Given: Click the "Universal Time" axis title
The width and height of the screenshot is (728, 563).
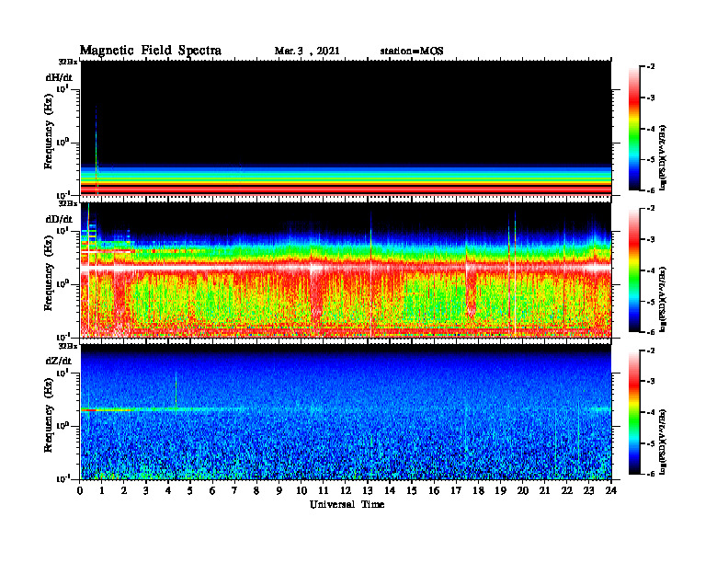Looking at the screenshot, I should pyautogui.click(x=347, y=504).
